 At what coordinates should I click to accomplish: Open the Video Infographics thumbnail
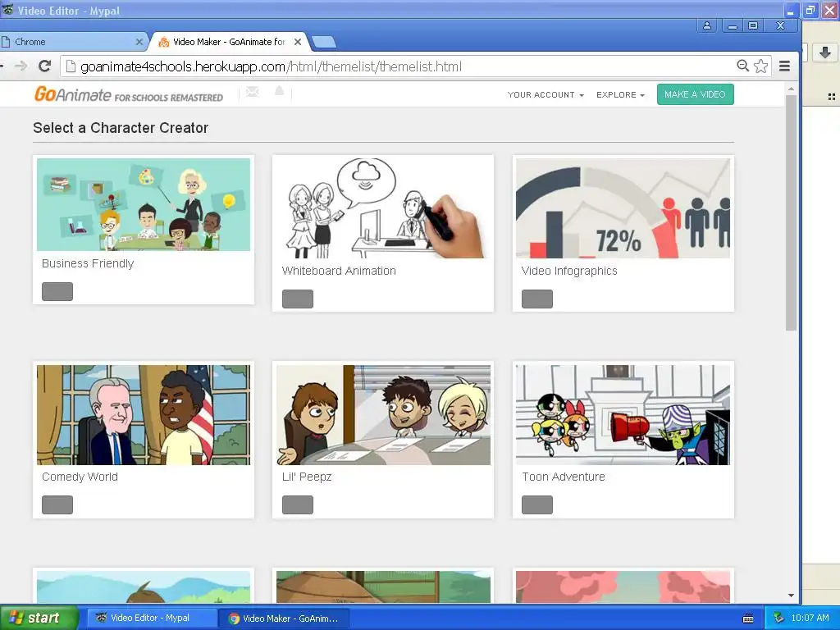pyautogui.click(x=623, y=208)
